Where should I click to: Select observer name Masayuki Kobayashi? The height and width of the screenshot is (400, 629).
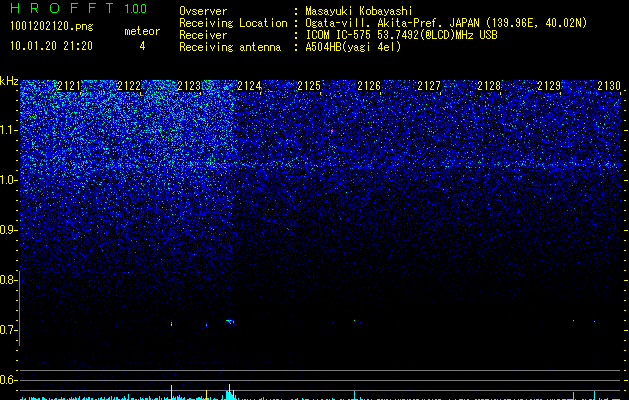(x=359, y=12)
